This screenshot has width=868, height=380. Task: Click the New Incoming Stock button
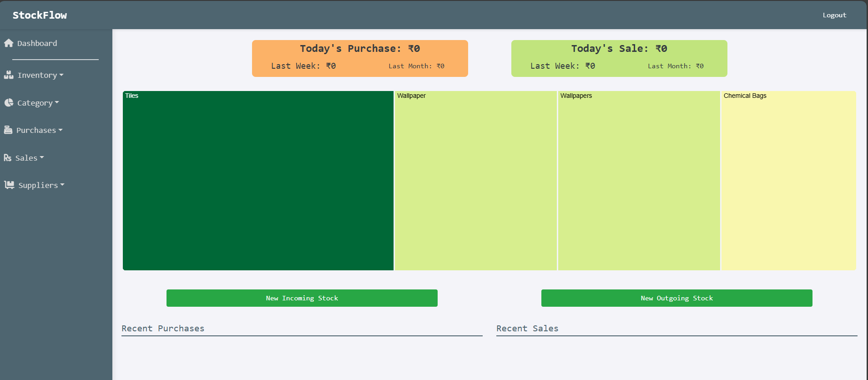(302, 298)
